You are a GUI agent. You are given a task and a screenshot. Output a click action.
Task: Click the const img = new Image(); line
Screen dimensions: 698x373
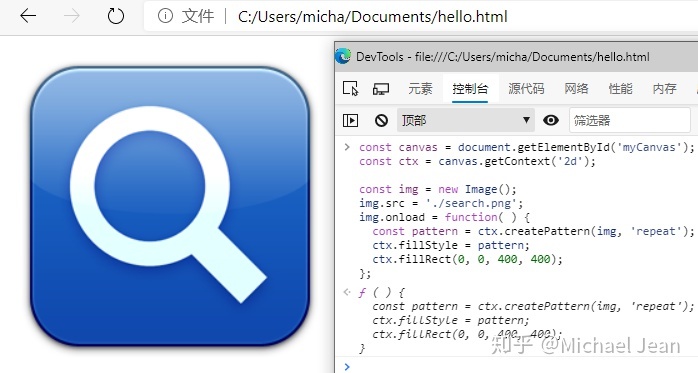pos(438,189)
